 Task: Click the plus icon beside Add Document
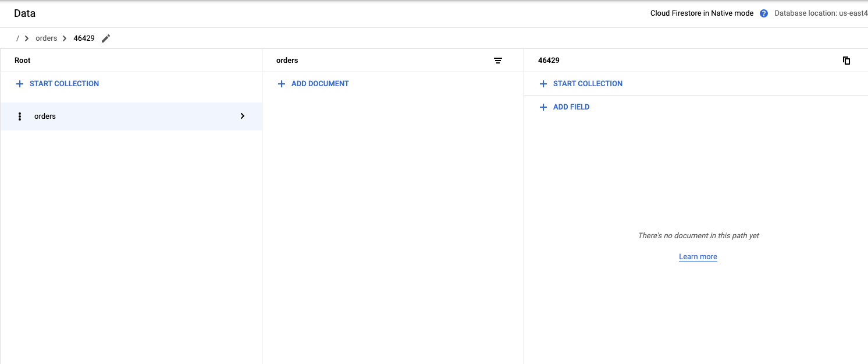click(282, 84)
